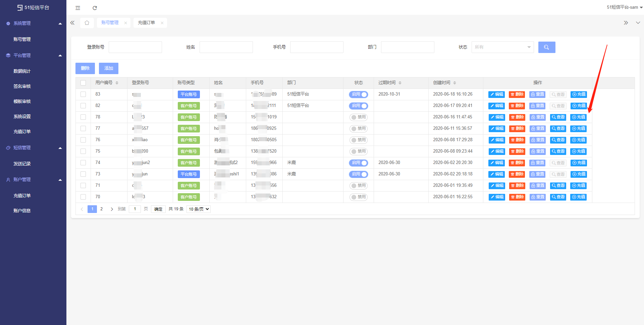Reset user 73 with 重置 button
The image size is (644, 325).
click(537, 174)
